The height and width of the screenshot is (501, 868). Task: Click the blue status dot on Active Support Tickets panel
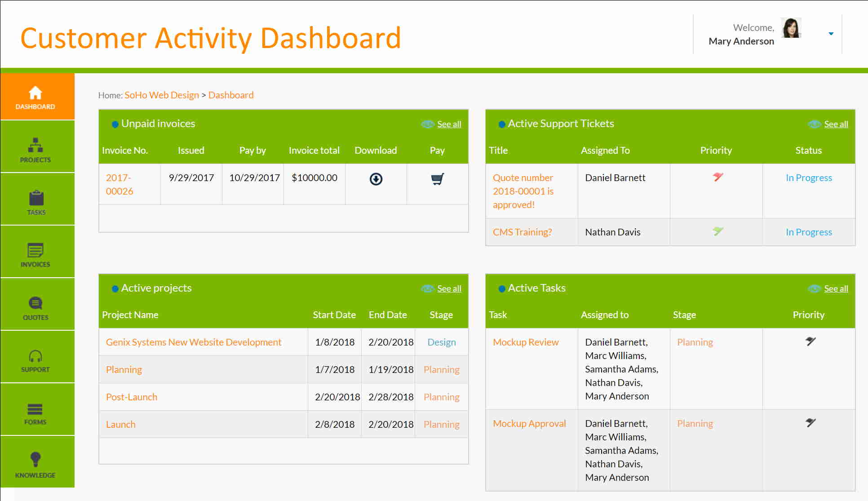[x=501, y=124]
